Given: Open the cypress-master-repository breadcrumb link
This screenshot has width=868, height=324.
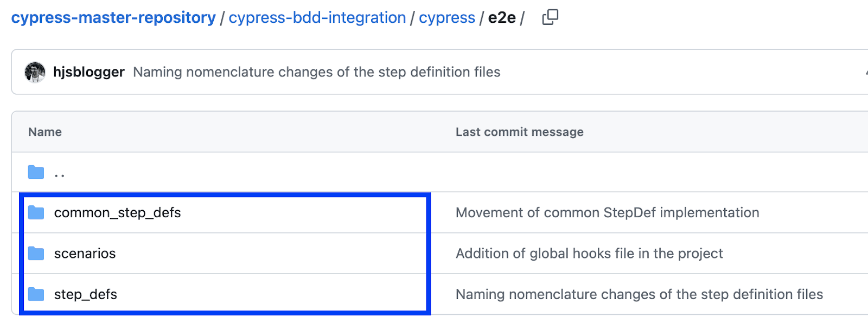Looking at the screenshot, I should pos(113,17).
